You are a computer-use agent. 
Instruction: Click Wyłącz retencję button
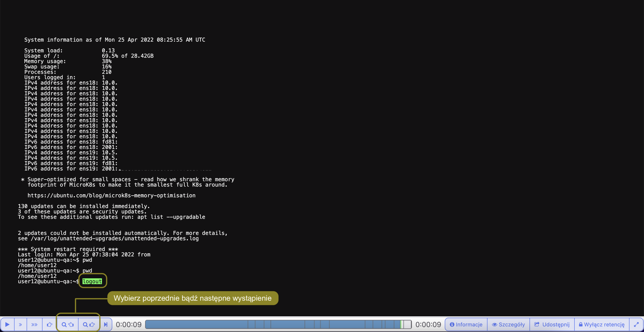coord(602,324)
